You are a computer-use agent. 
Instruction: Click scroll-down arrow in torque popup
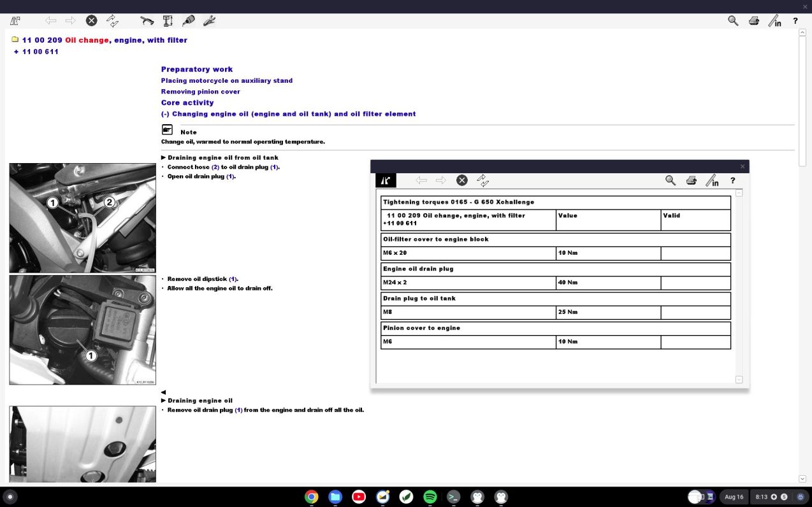click(739, 380)
